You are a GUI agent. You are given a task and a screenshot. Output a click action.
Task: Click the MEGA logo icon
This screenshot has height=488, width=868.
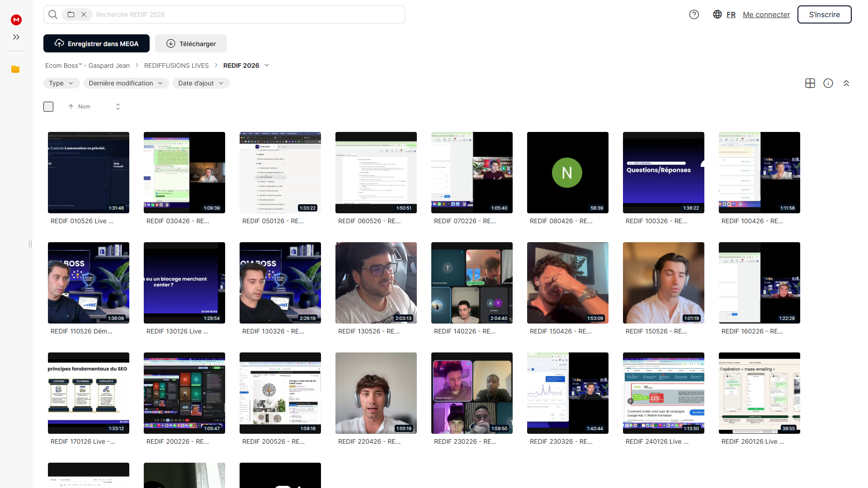16,20
